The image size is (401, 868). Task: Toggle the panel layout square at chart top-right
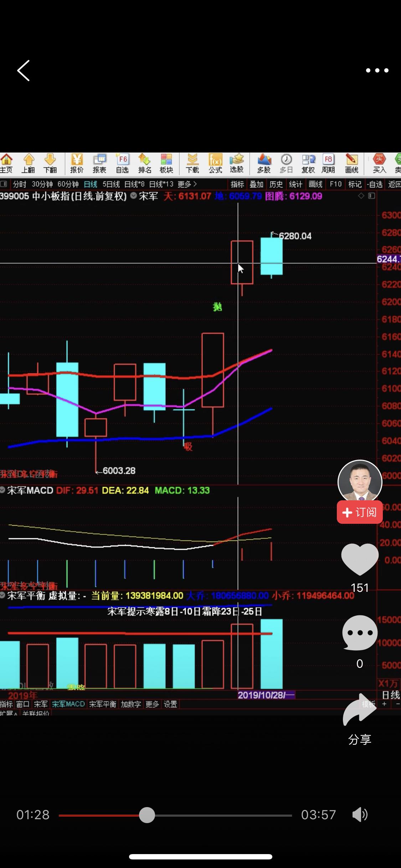point(371,196)
